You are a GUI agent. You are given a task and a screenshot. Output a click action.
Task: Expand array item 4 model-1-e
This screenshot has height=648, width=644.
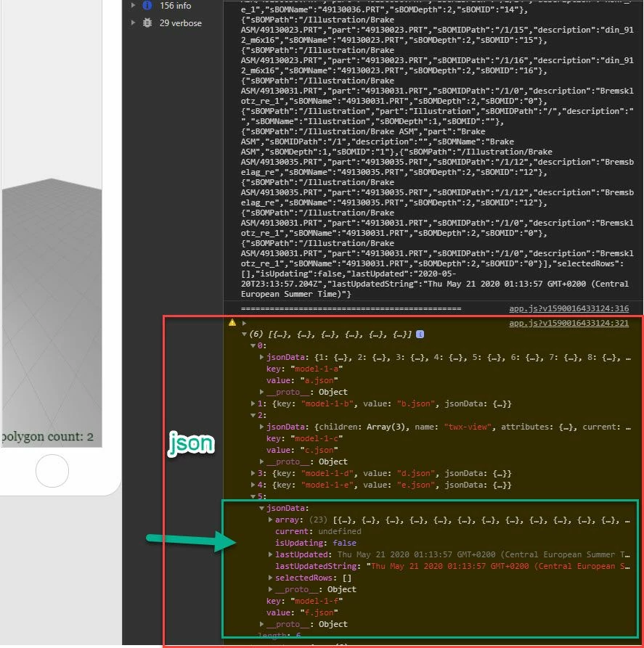253,484
